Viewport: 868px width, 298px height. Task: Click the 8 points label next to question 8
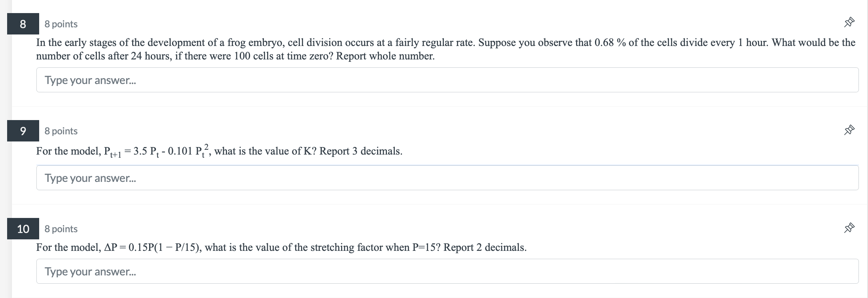point(60,24)
